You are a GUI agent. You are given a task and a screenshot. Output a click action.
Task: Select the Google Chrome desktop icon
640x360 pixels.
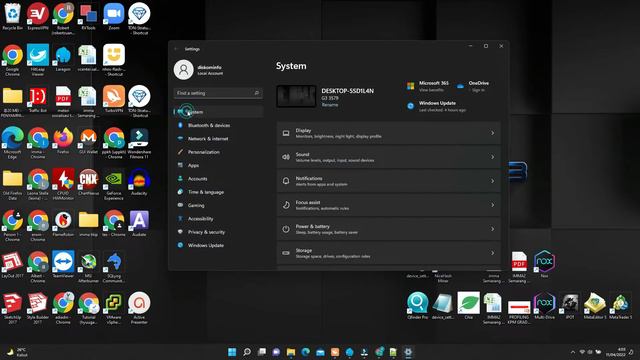[x=13, y=60]
